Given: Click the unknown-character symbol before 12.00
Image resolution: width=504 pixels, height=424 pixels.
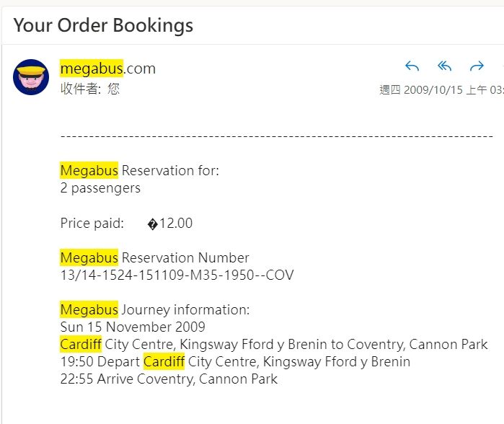Looking at the screenshot, I should tap(152, 224).
